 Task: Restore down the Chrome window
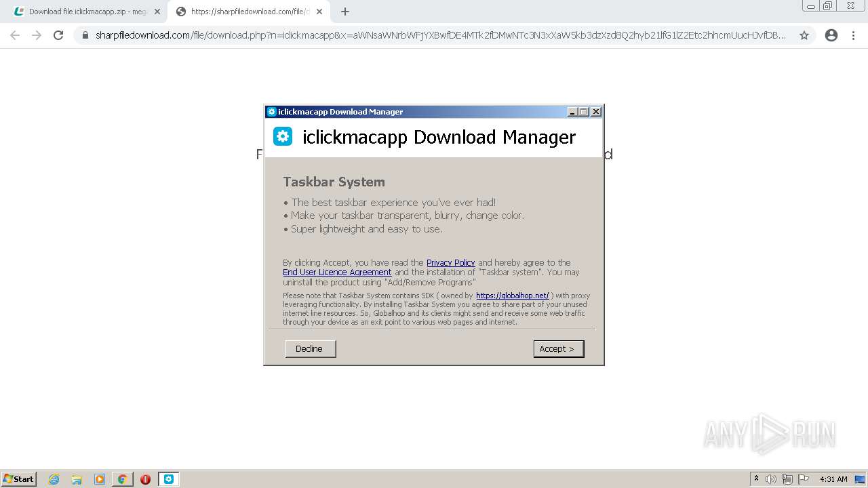pos(828,5)
